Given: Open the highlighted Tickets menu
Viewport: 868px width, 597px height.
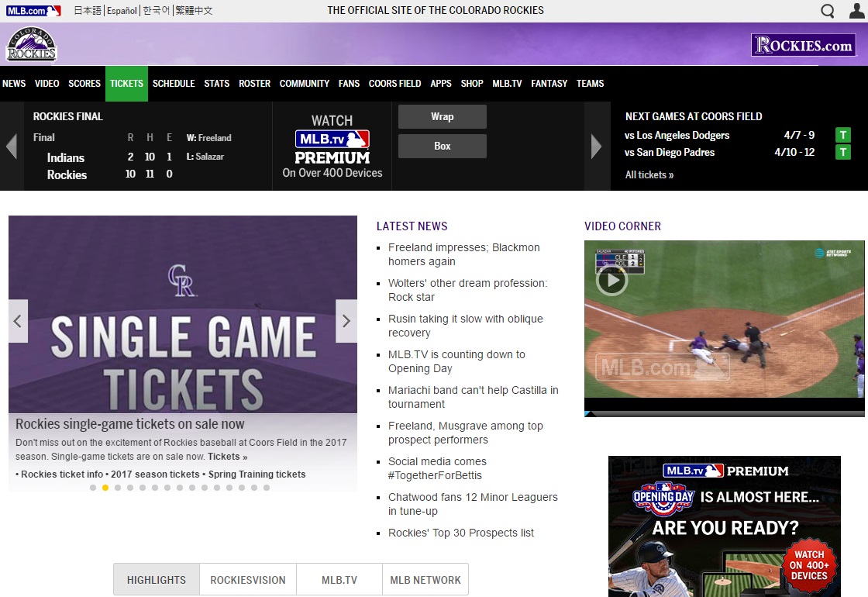Looking at the screenshot, I should [x=127, y=84].
